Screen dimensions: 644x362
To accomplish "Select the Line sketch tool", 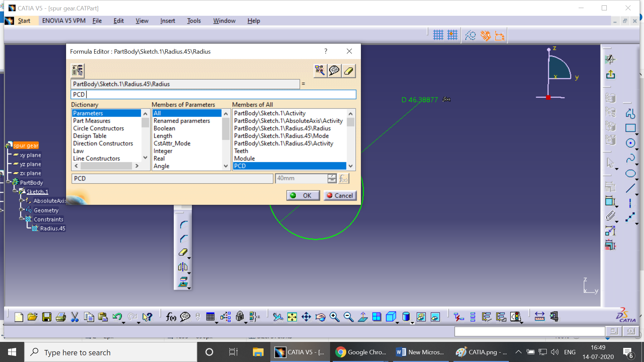I will [x=630, y=188].
